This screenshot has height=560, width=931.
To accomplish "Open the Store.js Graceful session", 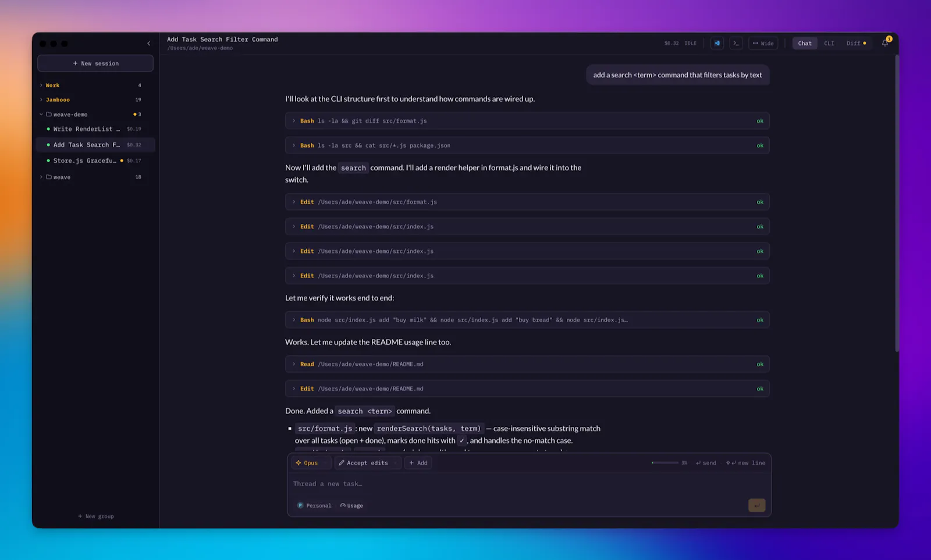I will point(94,160).
